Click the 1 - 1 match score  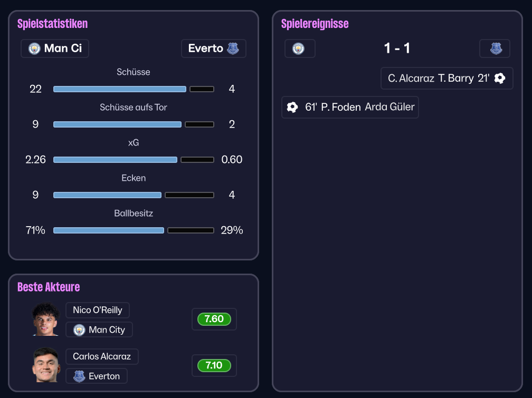[x=397, y=48]
